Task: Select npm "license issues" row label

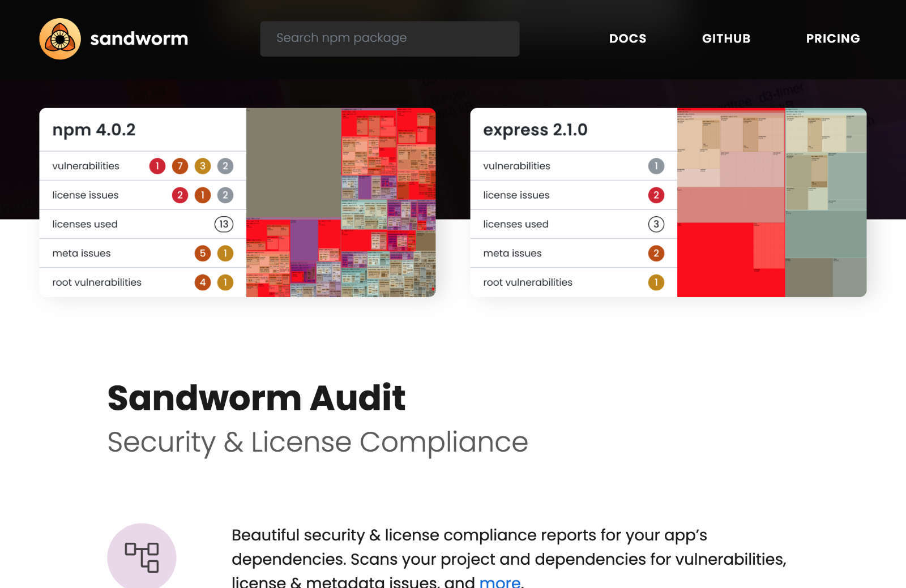Action: coord(86,195)
